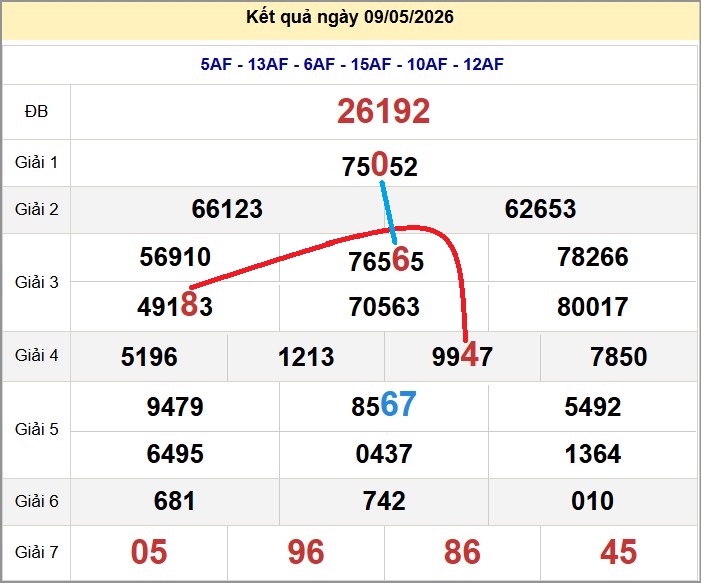701x583 pixels.
Task: Click Giải 5 number 1364
Action: 593,454
